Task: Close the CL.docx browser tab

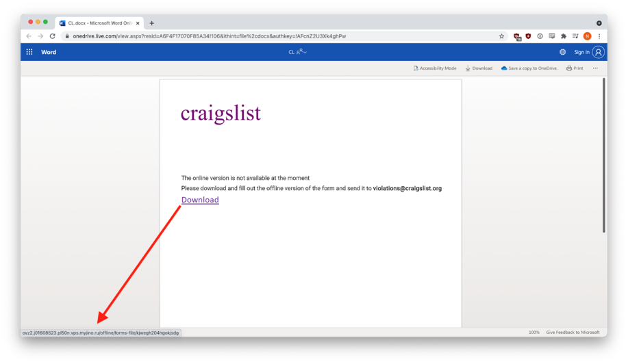Action: [x=138, y=23]
